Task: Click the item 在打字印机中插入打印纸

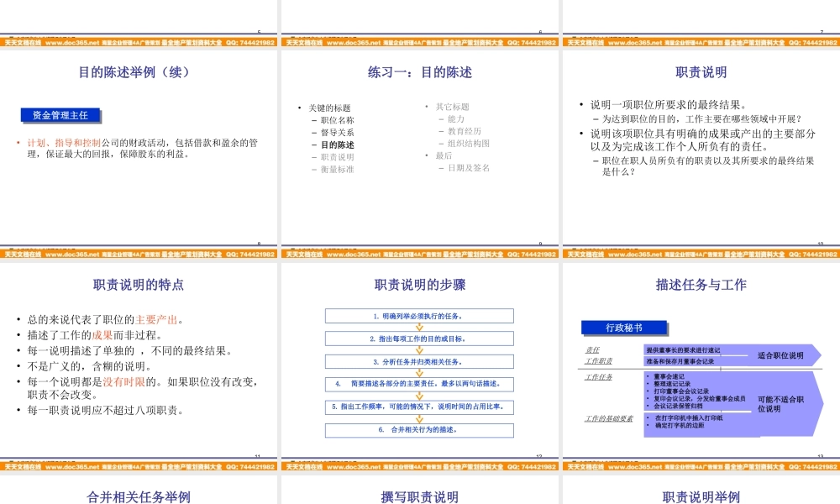Action: (x=689, y=417)
